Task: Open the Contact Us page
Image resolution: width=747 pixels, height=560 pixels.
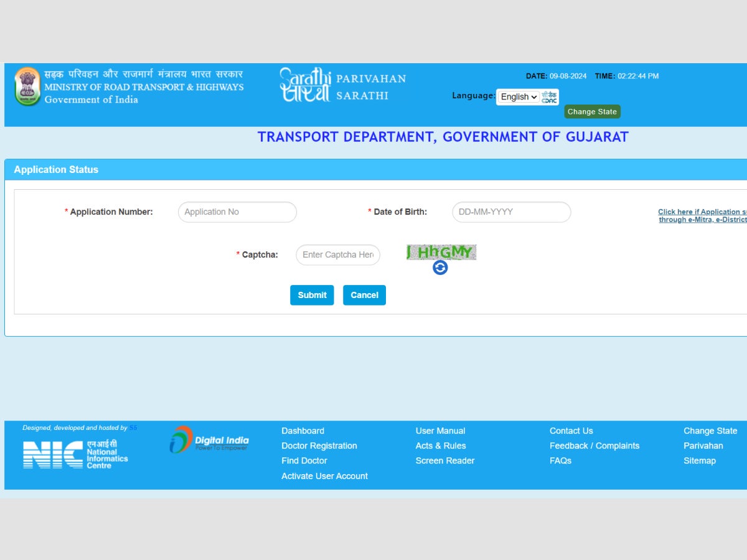Action: pyautogui.click(x=571, y=431)
